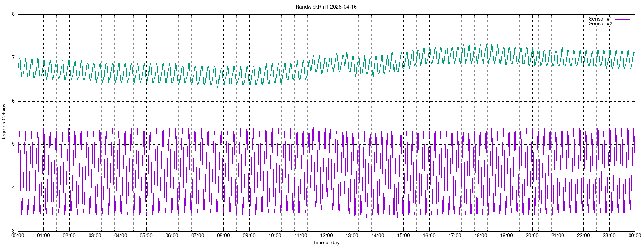Click the chart title RandwickRm1 2026-04-16
The height and width of the screenshot is (247, 644).
[x=326, y=7]
